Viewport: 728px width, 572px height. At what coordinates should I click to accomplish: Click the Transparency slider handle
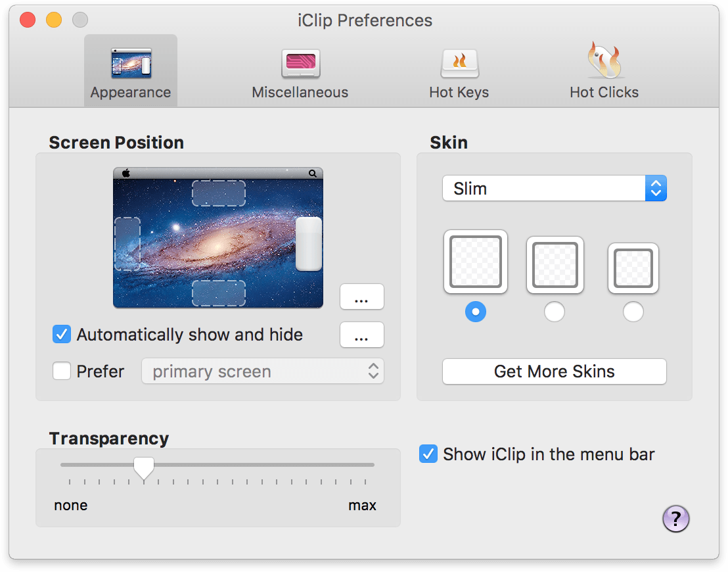click(x=143, y=466)
